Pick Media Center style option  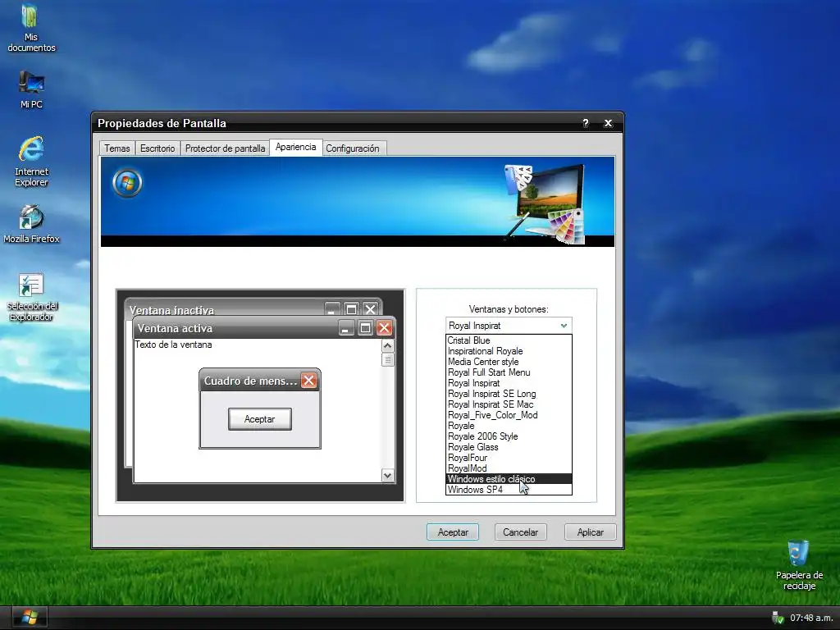(509, 362)
